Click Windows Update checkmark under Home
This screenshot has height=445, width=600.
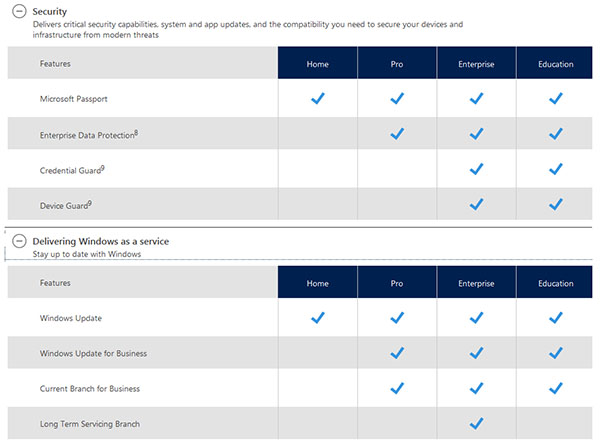pyautogui.click(x=318, y=318)
